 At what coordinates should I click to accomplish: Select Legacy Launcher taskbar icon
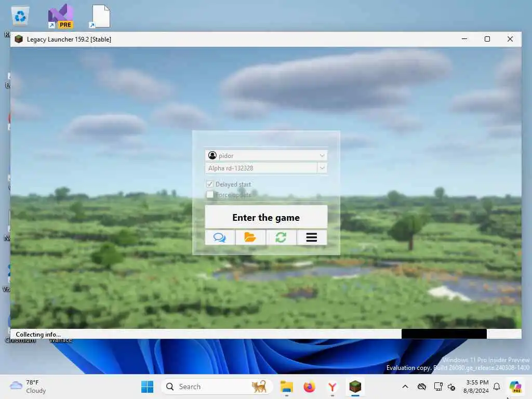(x=355, y=387)
